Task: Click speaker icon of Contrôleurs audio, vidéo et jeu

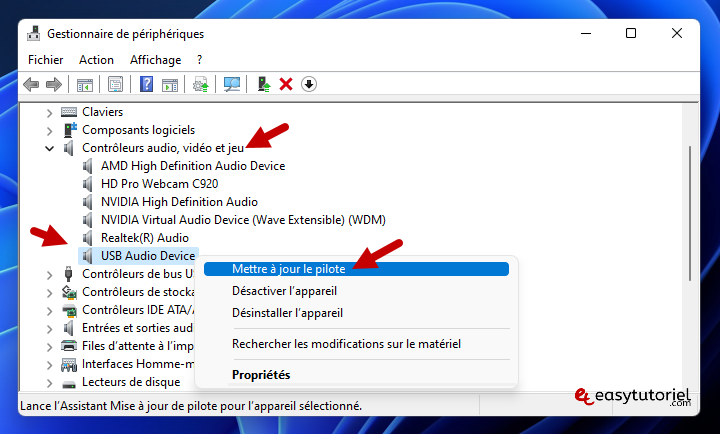Action: 68,148
